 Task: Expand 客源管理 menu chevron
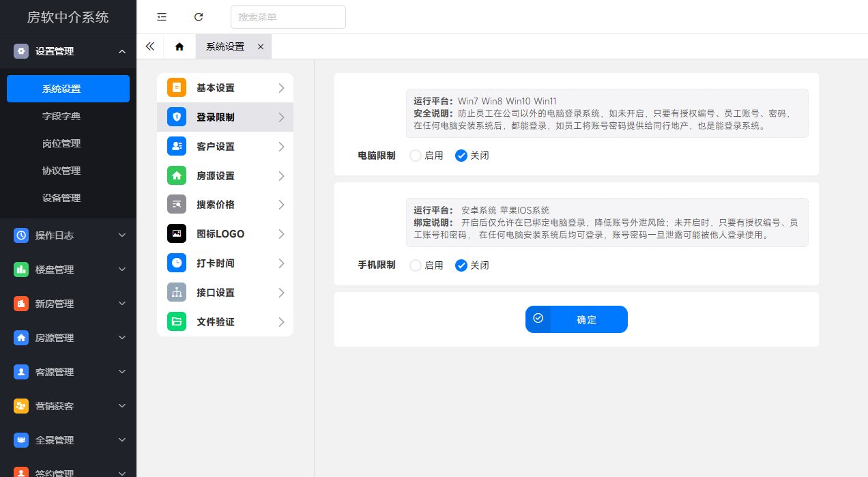(122, 372)
